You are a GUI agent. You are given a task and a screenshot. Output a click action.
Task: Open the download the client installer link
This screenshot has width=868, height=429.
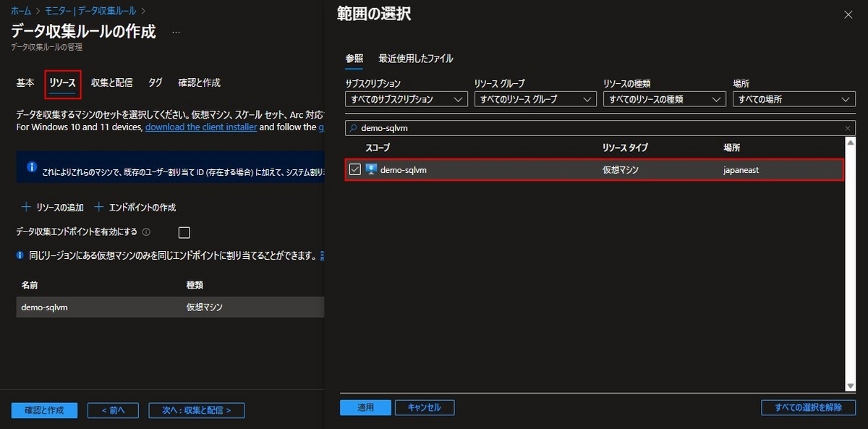[x=201, y=127]
